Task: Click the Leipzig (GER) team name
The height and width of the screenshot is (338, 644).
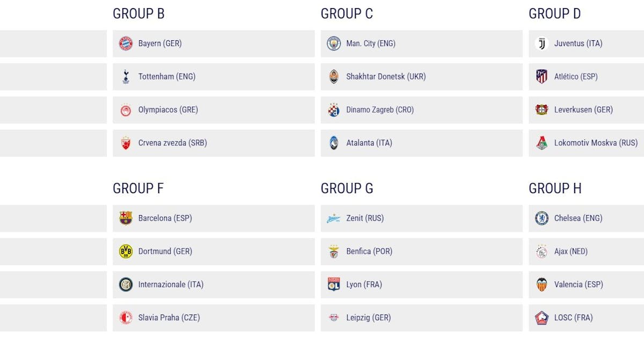Action: point(368,318)
